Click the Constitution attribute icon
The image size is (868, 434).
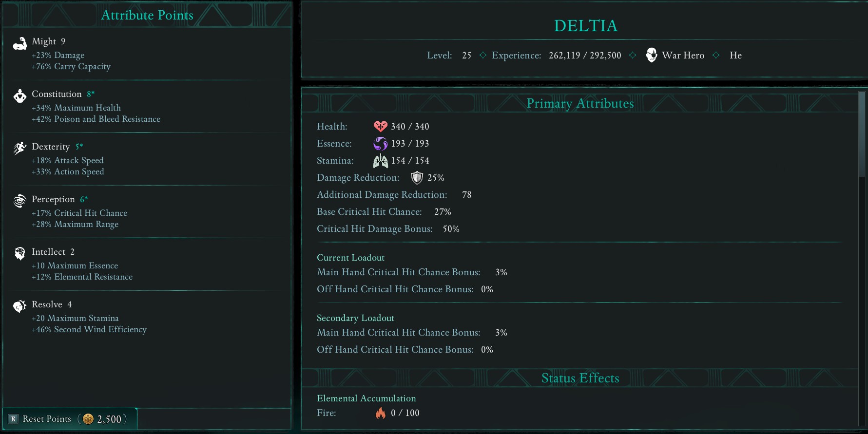pyautogui.click(x=20, y=96)
